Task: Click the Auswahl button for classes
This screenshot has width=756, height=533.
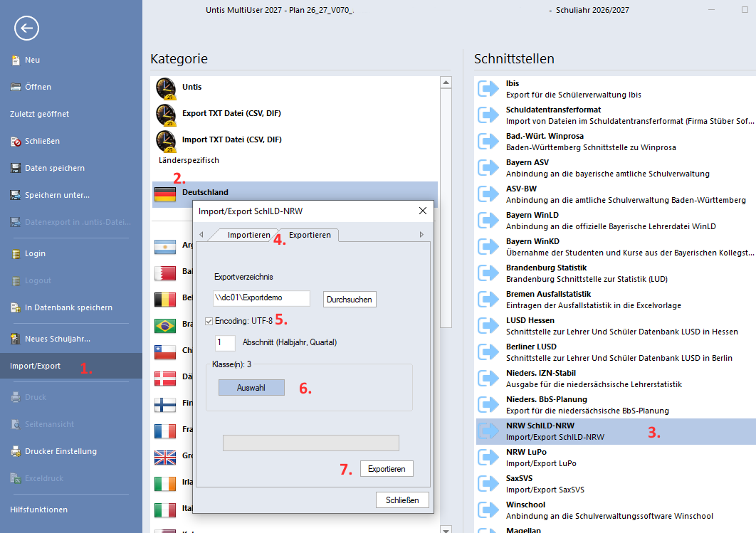Action: (x=251, y=387)
